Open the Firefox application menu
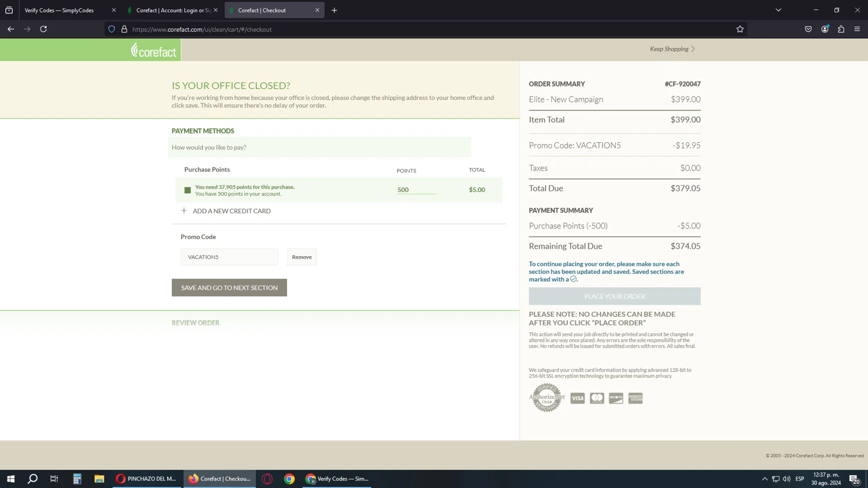The height and width of the screenshot is (488, 868). tap(857, 29)
